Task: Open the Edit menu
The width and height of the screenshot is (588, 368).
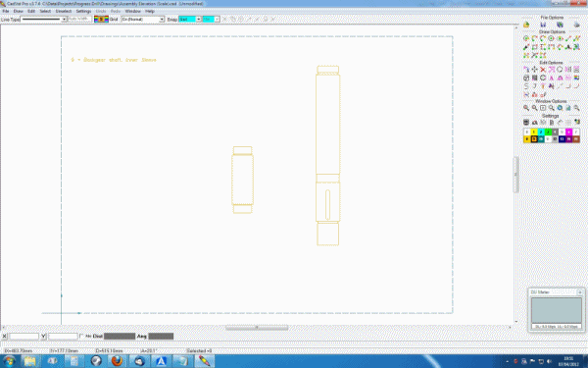Action: [31, 11]
